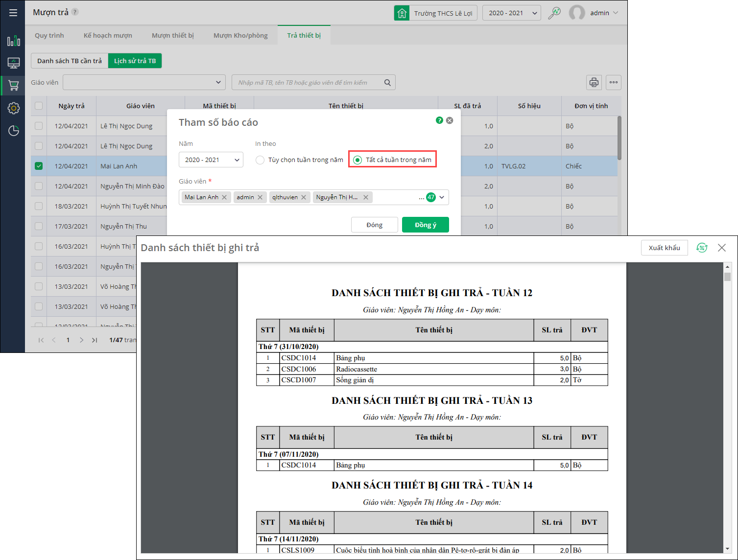Check the 18/03/2021 row checkbox
The height and width of the screenshot is (560, 738).
click(x=39, y=206)
